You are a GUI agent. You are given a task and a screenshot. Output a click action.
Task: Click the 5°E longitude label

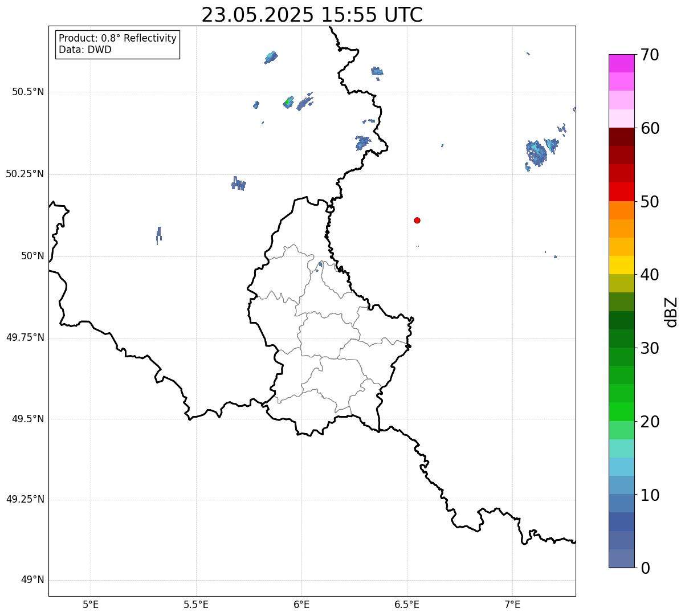pos(91,605)
